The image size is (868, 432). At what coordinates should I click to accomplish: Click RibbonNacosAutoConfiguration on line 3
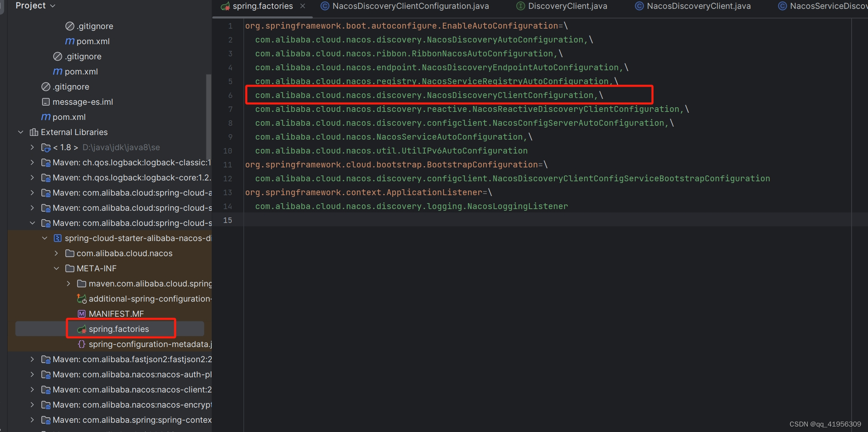tap(482, 53)
